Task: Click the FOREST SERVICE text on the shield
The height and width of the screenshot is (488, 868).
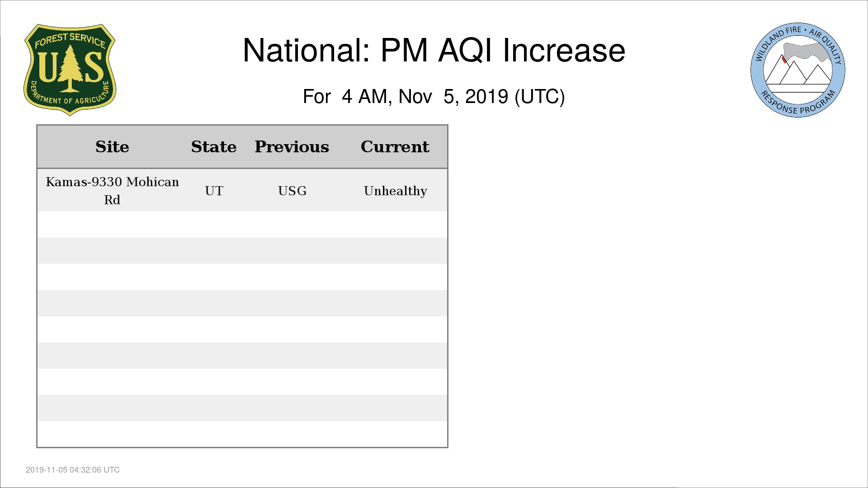Action: coord(70,40)
